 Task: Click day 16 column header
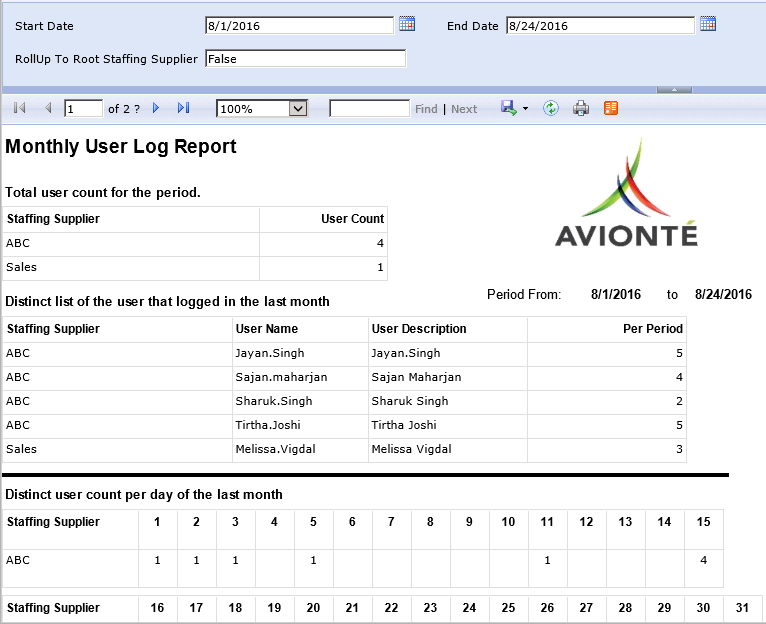pos(157,608)
